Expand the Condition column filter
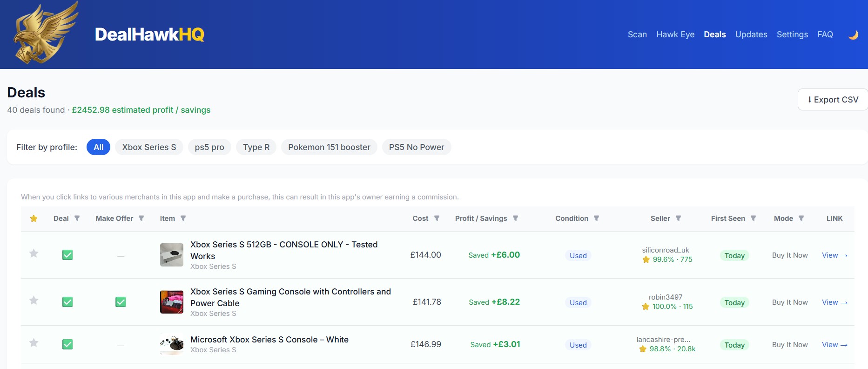Screen dimensions: 868x369 click(596, 219)
